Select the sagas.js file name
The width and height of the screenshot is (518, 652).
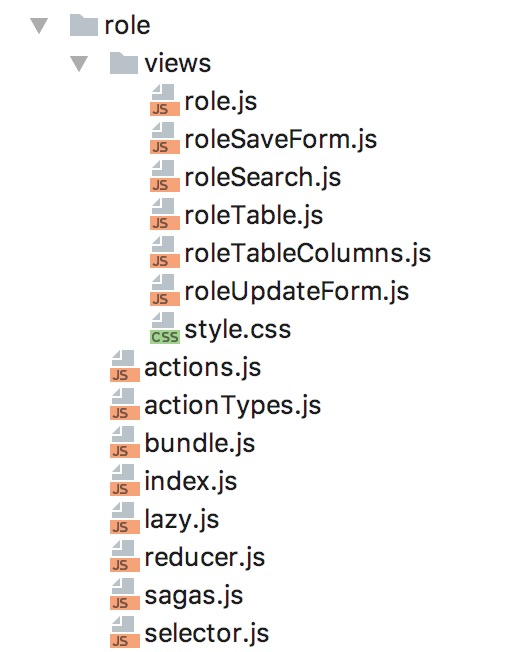pyautogui.click(x=193, y=596)
